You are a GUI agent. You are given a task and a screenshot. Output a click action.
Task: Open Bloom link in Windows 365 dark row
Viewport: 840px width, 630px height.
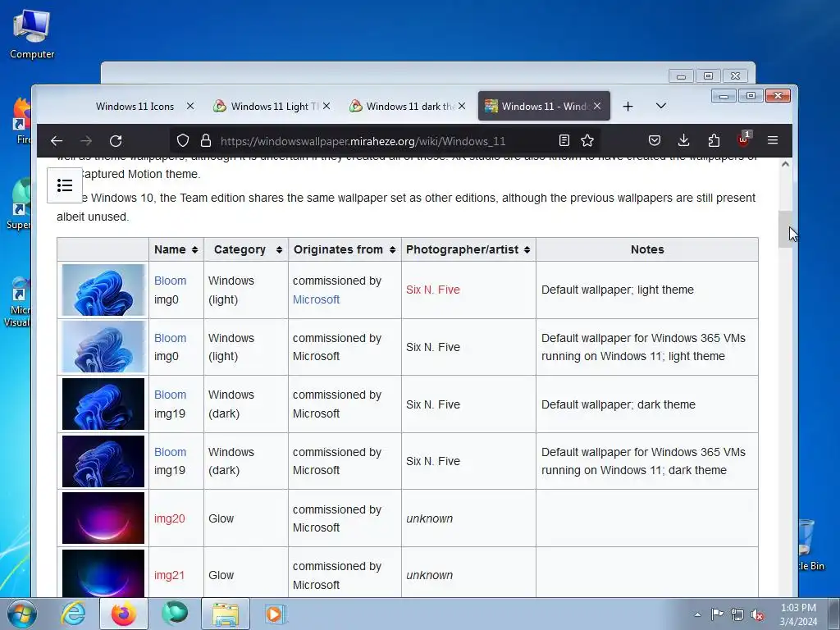click(170, 452)
